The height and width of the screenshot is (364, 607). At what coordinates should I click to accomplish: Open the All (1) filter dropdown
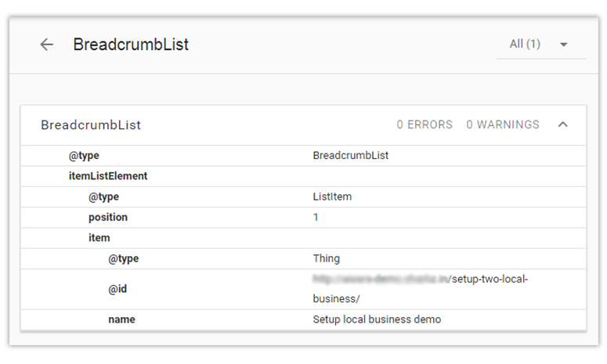pos(525,45)
